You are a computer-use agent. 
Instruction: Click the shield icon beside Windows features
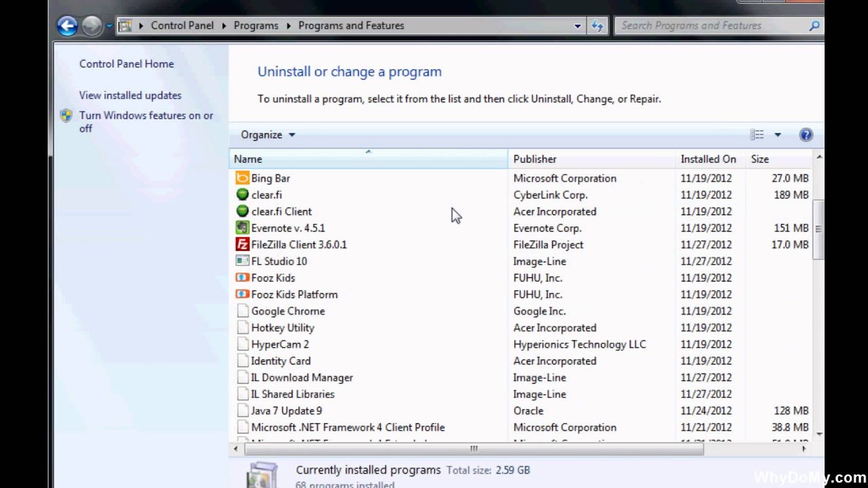point(66,116)
